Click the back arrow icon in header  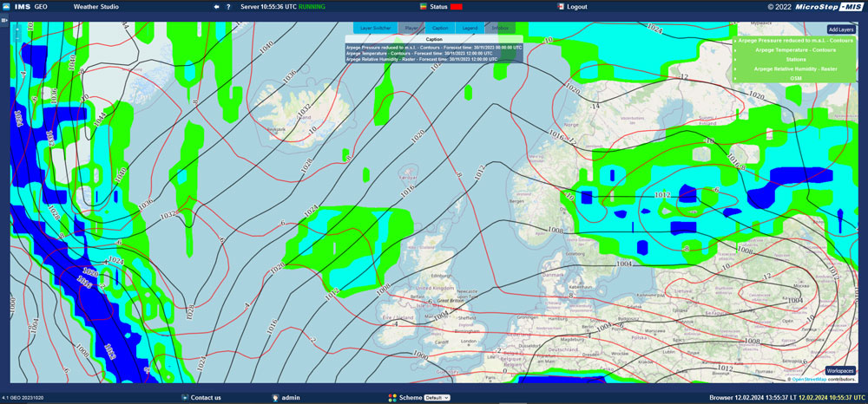[216, 7]
